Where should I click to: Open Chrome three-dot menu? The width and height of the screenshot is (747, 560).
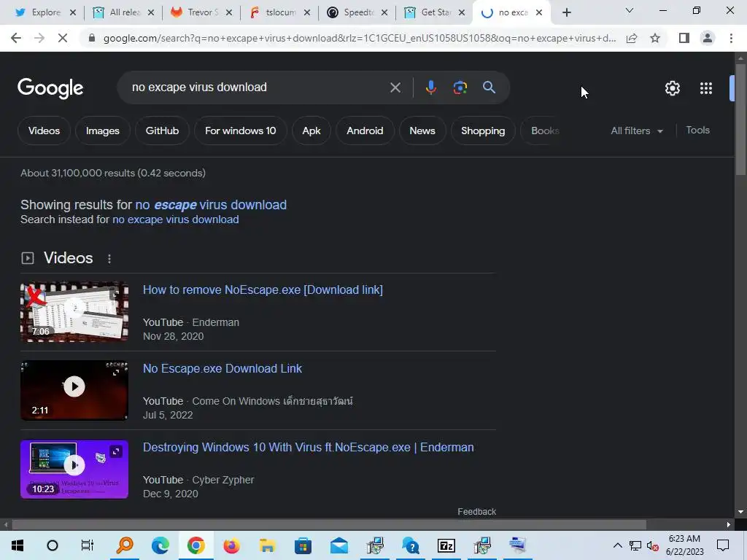731,38
